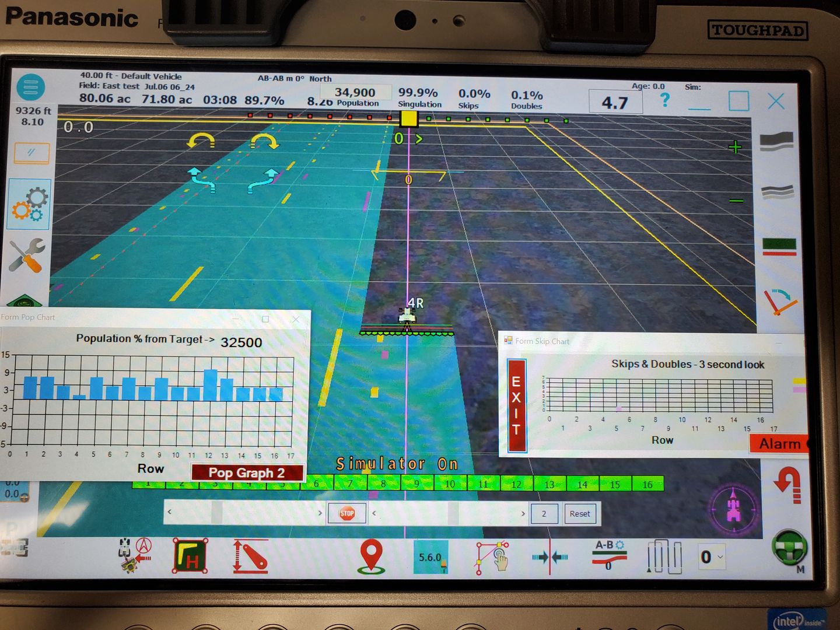840x630 pixels.
Task: Tap the yellow U-turn right arrow
Action: point(264,141)
